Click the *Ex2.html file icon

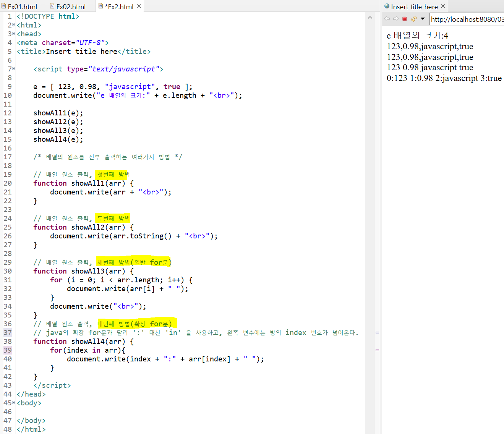(100, 6)
